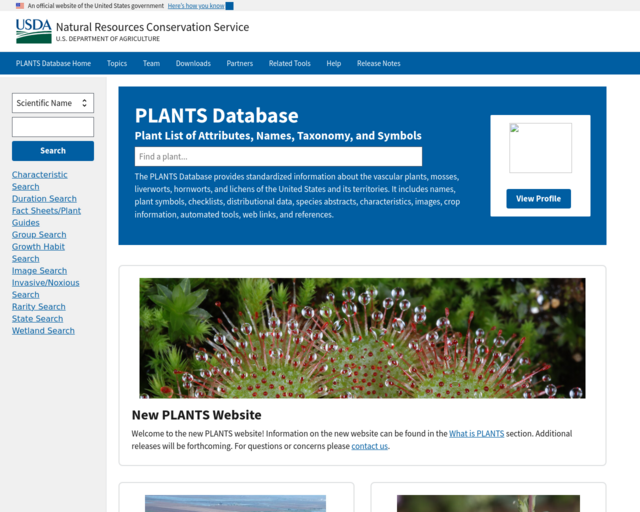Open the Partners menu item
Image resolution: width=640 pixels, height=512 pixels.
pos(240,63)
